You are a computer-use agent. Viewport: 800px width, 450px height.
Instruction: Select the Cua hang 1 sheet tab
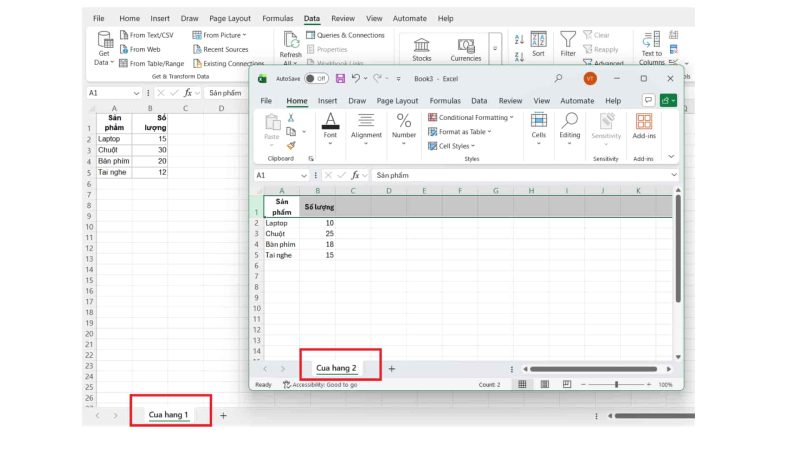(x=168, y=415)
